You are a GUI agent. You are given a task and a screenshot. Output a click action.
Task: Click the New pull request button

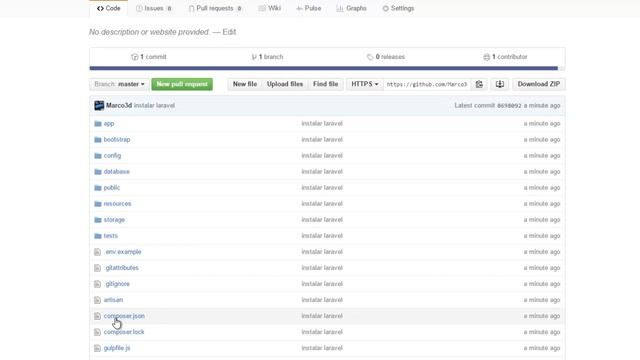pos(182,84)
